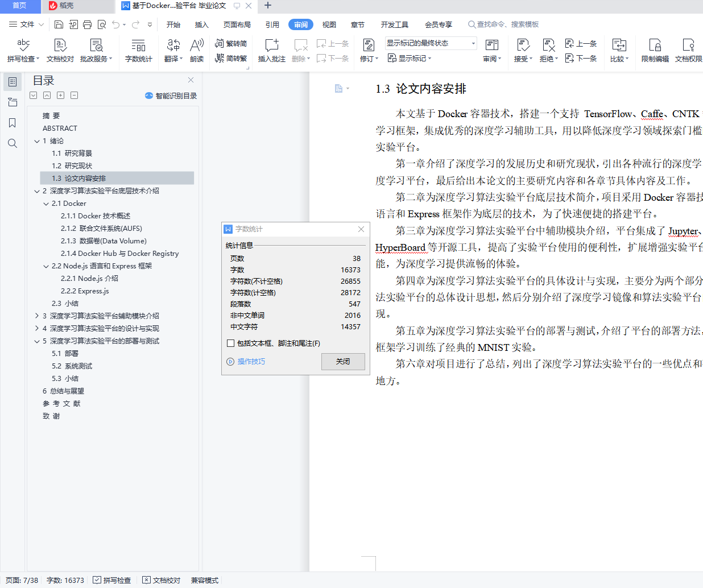Image resolution: width=703 pixels, height=588 pixels.
Task: Open the outline panel sidebar icon
Action: click(x=13, y=82)
